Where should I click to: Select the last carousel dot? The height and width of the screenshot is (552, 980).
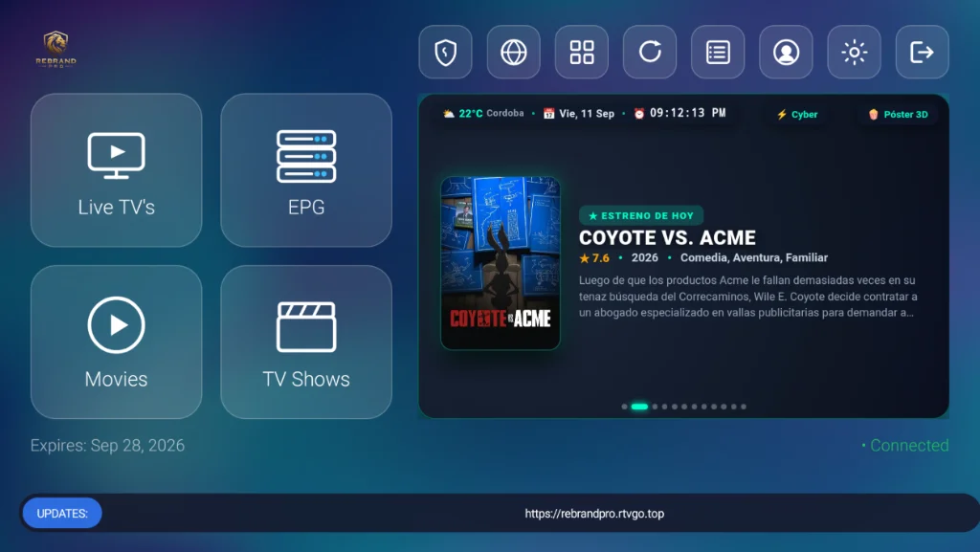tap(743, 407)
